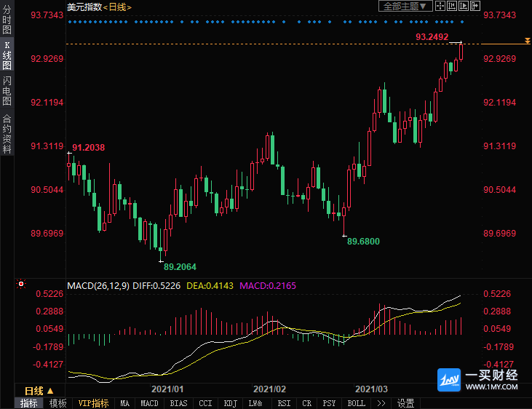Screen dimensions: 532x409
Task: Switch to the 模板 bottom tab
Action: (57, 403)
